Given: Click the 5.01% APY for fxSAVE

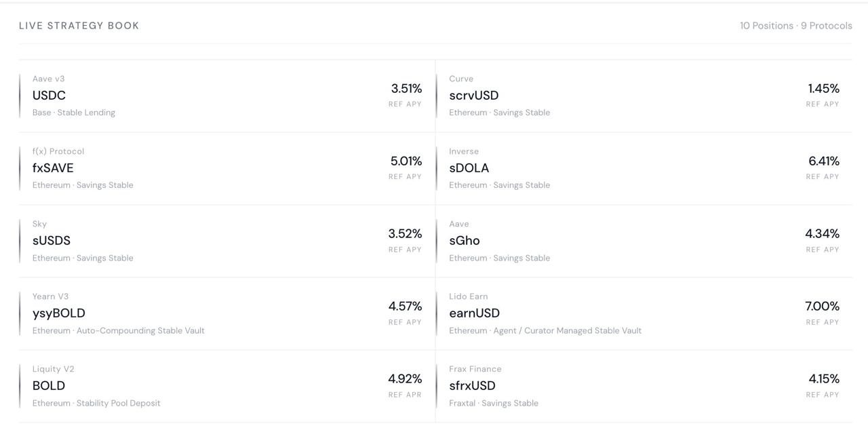Looking at the screenshot, I should (x=406, y=161).
